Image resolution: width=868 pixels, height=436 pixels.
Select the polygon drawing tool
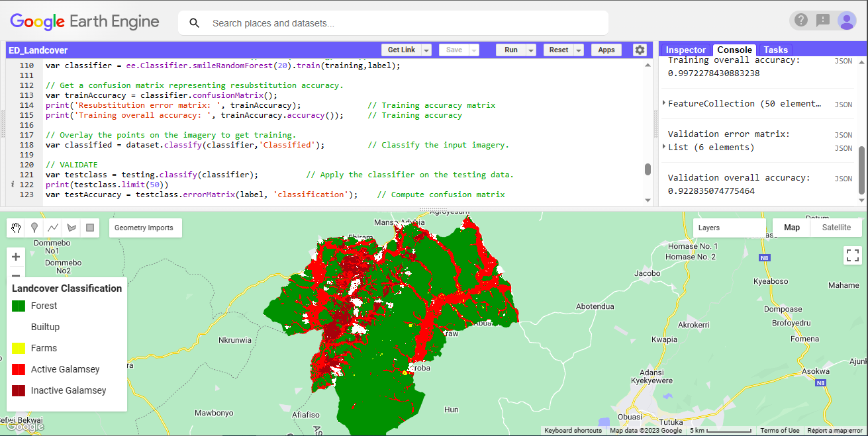point(71,228)
